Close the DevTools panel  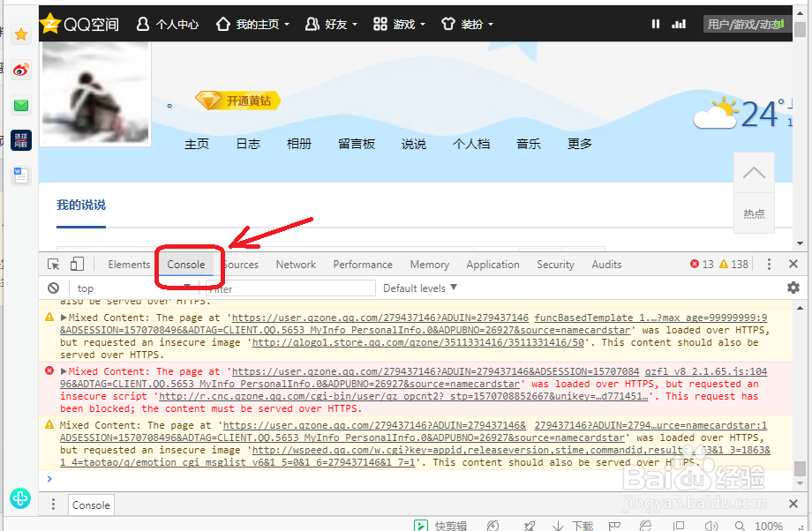coord(793,264)
